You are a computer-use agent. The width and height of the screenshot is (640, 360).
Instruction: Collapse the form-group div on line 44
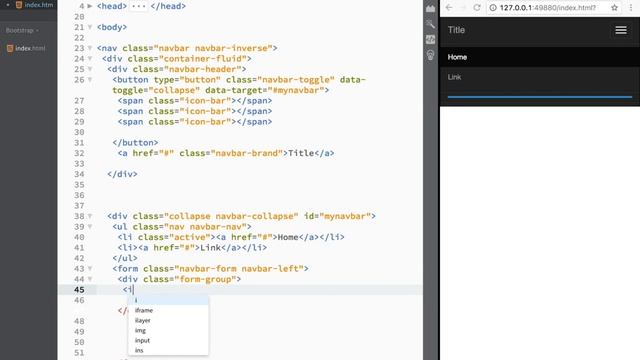[x=90, y=279]
